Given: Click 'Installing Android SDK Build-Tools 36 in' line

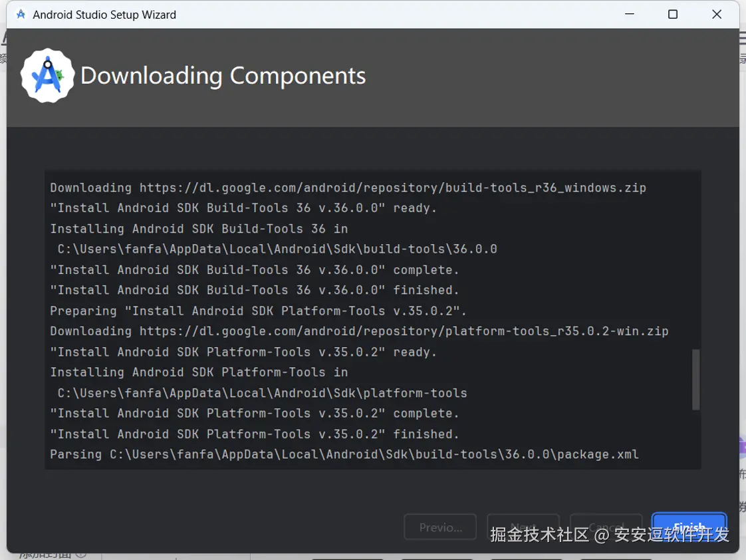Looking at the screenshot, I should pos(199,229).
